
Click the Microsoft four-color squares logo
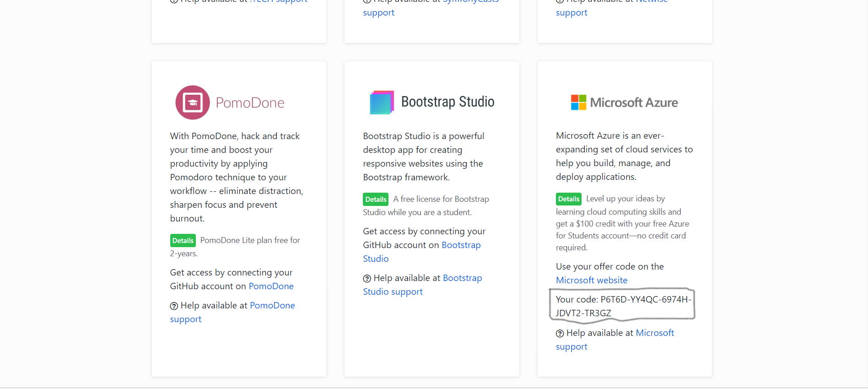(578, 103)
